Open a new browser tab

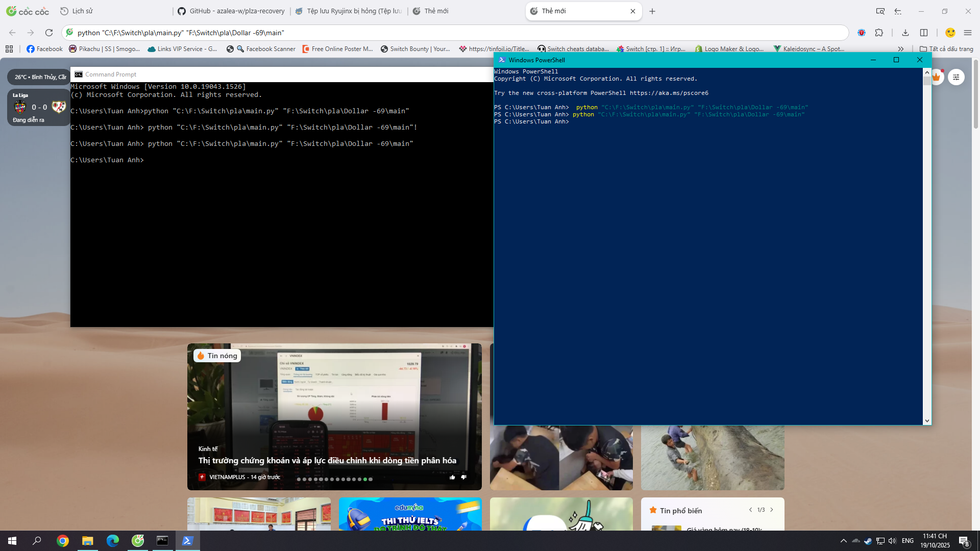click(x=652, y=11)
